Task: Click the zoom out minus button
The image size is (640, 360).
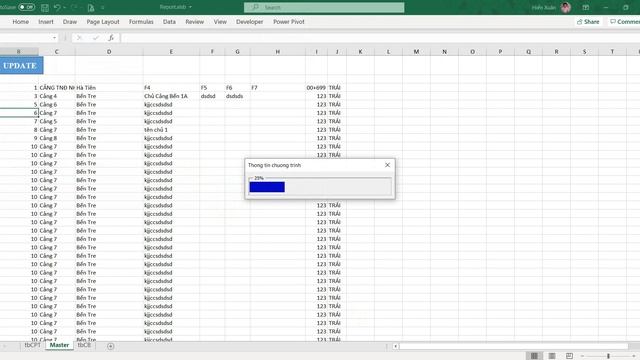Action: (x=582, y=356)
